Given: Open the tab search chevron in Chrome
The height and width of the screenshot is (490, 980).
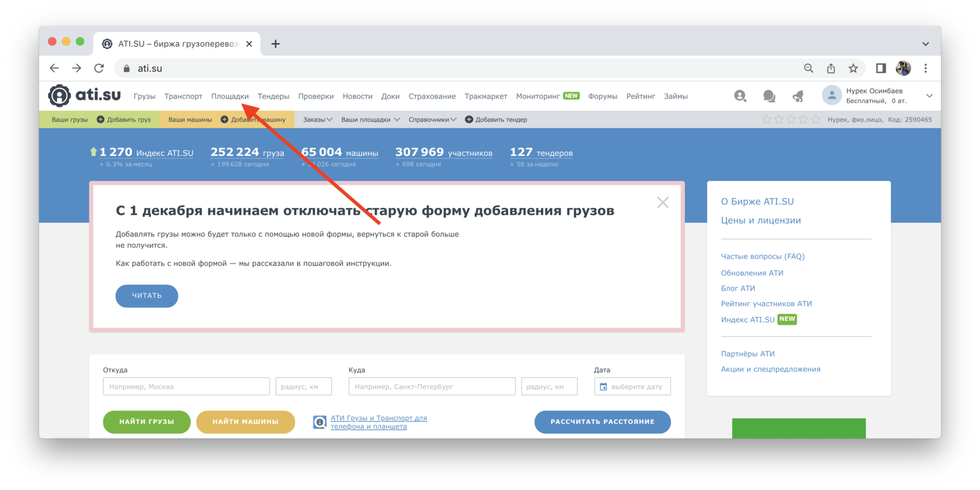Looking at the screenshot, I should (926, 44).
